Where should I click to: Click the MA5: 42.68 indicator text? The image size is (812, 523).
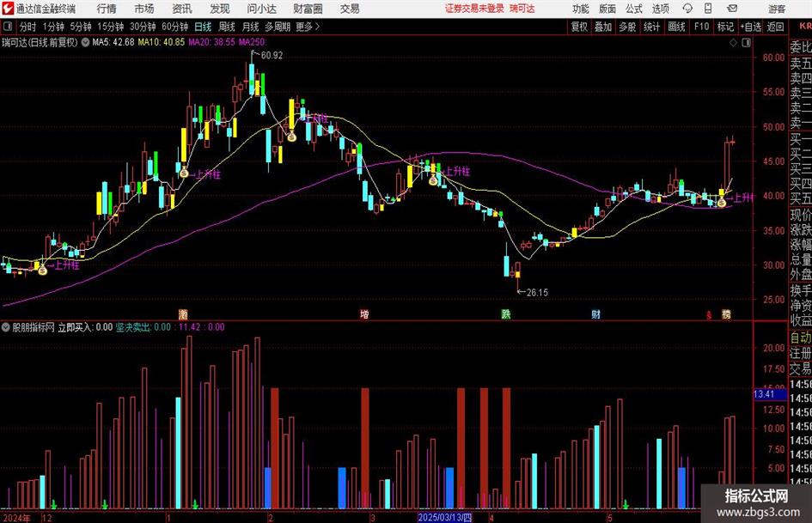coord(113,42)
